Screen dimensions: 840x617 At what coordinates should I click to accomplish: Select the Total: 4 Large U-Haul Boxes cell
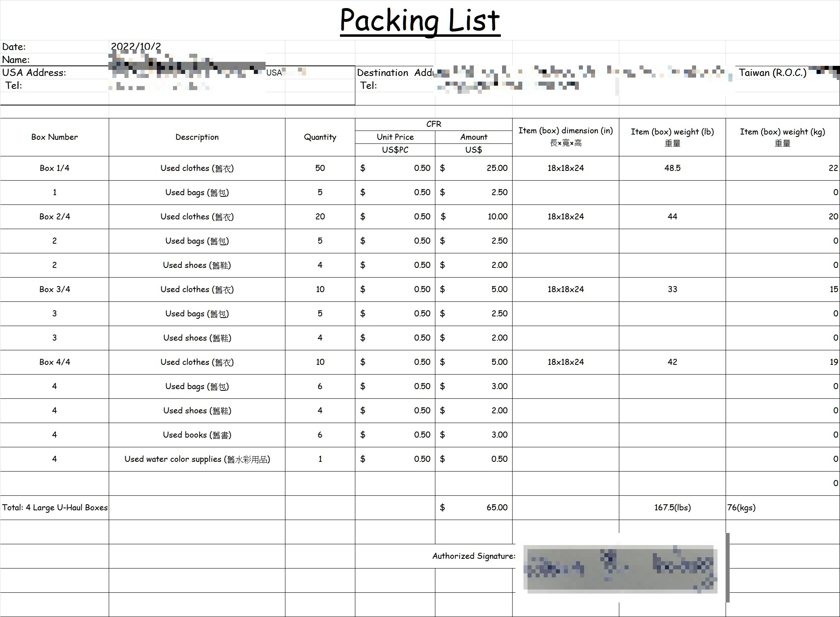click(55, 507)
